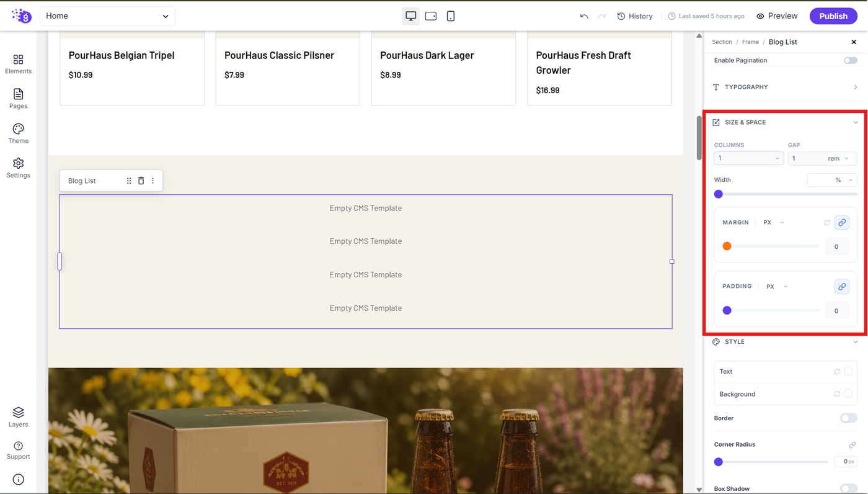Viewport: 868px width, 494px height.
Task: Toggle Enable Pagination switch
Action: point(851,60)
